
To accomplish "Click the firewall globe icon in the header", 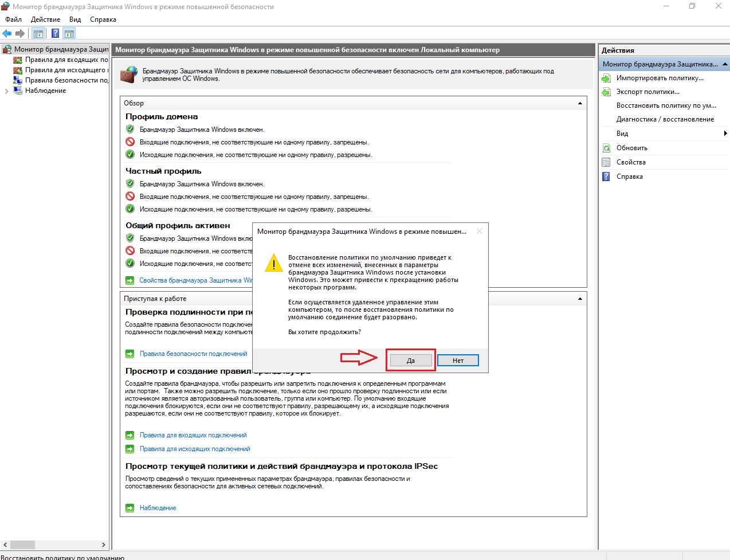I will pyautogui.click(x=128, y=75).
